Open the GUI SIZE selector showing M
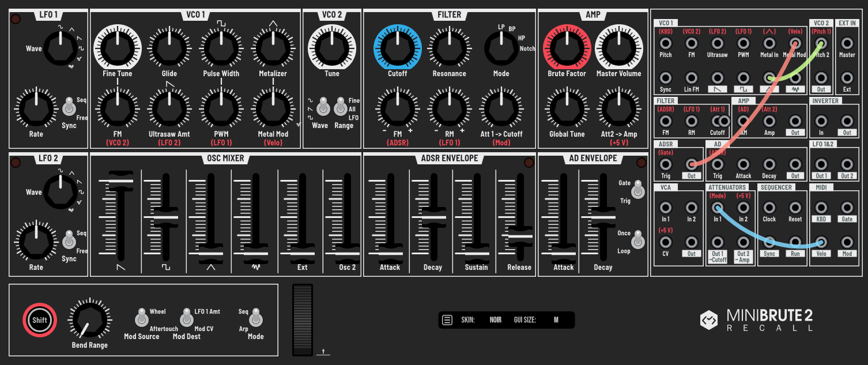 click(x=556, y=320)
